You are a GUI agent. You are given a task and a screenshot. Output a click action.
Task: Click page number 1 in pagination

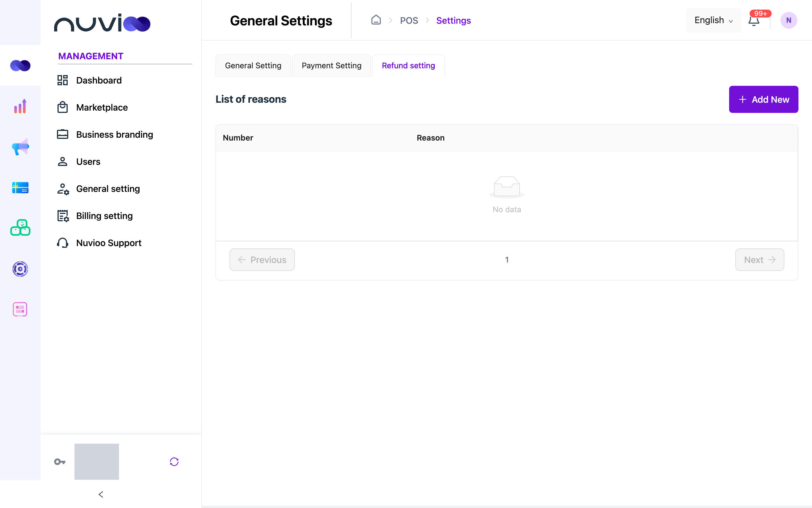point(507,260)
